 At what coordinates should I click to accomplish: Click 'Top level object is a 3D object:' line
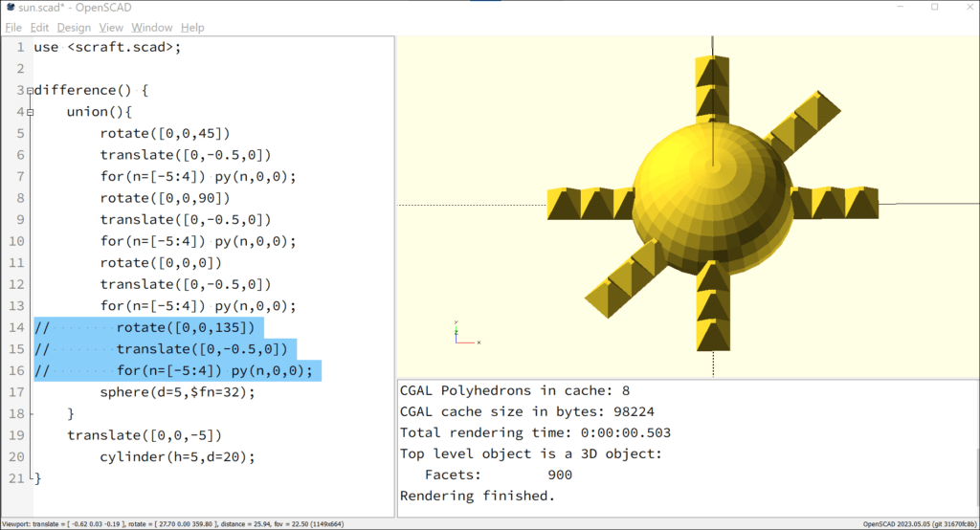pyautogui.click(x=530, y=453)
